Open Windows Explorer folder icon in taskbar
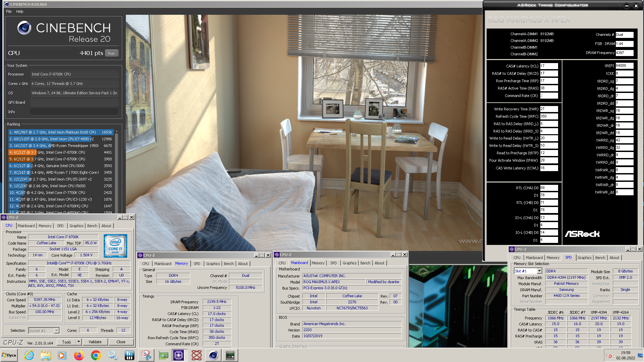The image size is (644, 362). [x=46, y=355]
